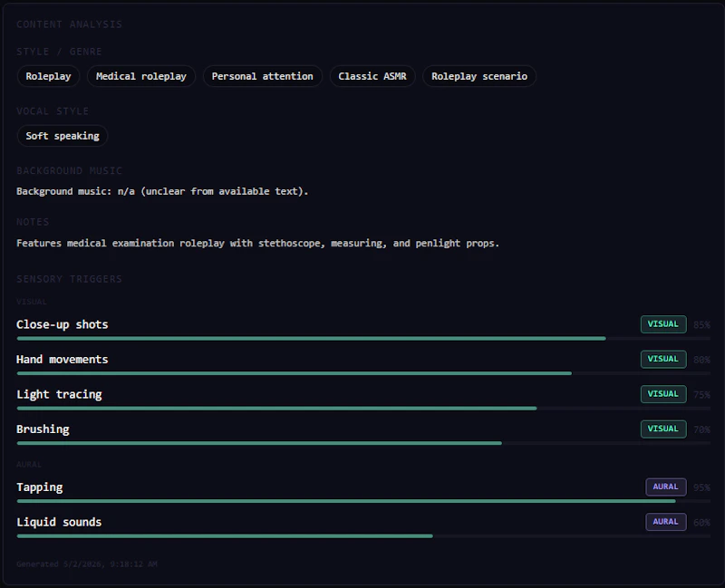Click the VOCAL STYLE section label
The height and width of the screenshot is (588, 725).
click(x=53, y=111)
